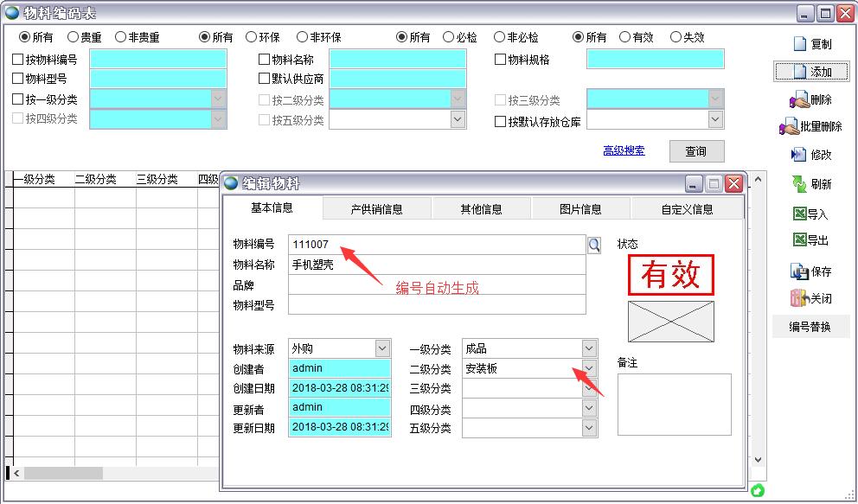This screenshot has width=858, height=504.
Task: Click the 复制 (copy) icon button
Action: point(810,44)
